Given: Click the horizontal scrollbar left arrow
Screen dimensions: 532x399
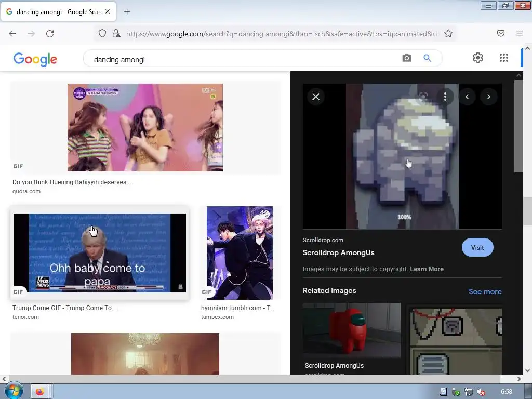Looking at the screenshot, I should click(4, 379).
